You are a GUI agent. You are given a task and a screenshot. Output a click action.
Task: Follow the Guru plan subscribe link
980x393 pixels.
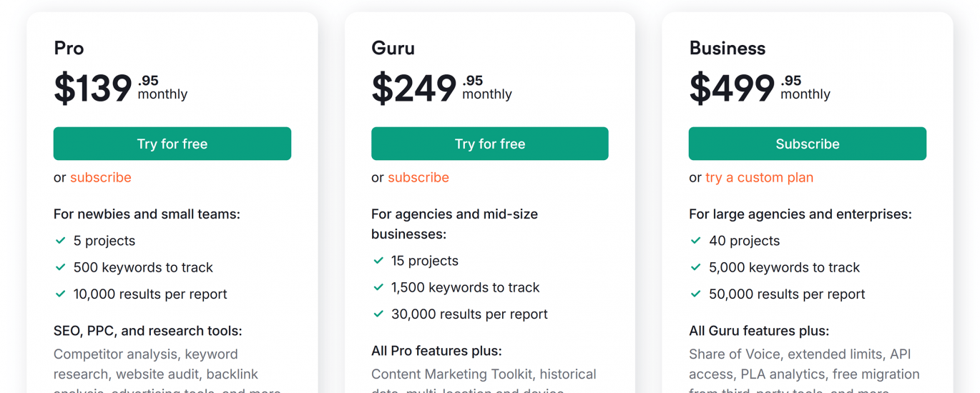coord(418,177)
